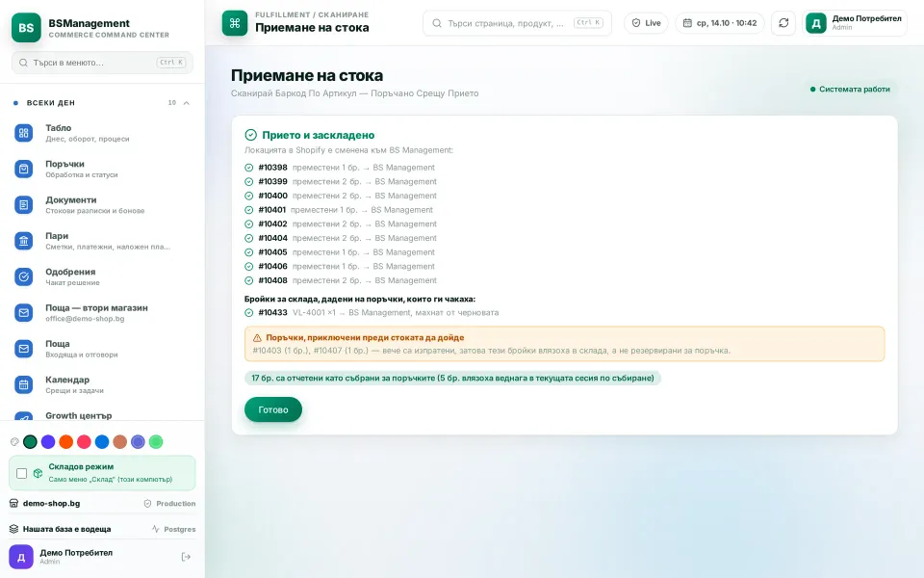Collapse the ВСЕКИ ДЕН menu section
924x578 pixels.
tap(186, 103)
